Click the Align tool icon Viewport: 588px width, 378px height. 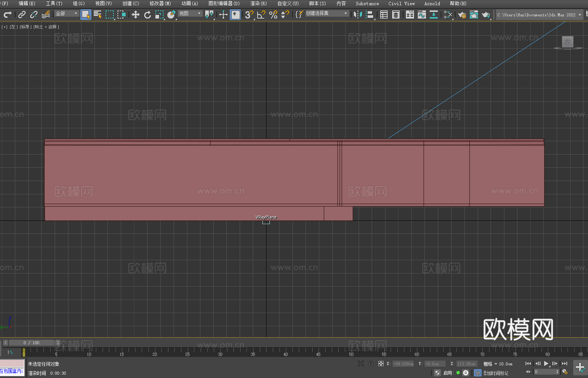[370, 14]
